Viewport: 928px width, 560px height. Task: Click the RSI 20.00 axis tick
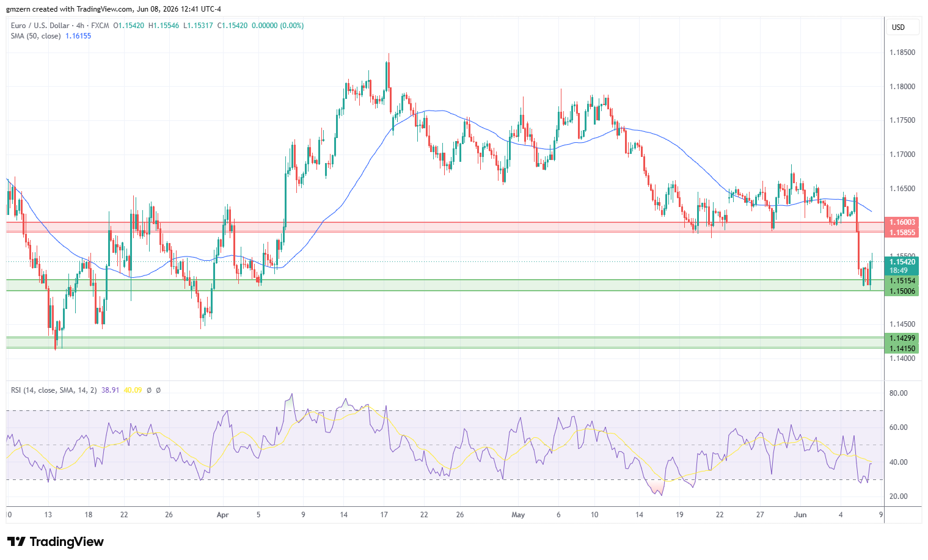[x=899, y=496]
